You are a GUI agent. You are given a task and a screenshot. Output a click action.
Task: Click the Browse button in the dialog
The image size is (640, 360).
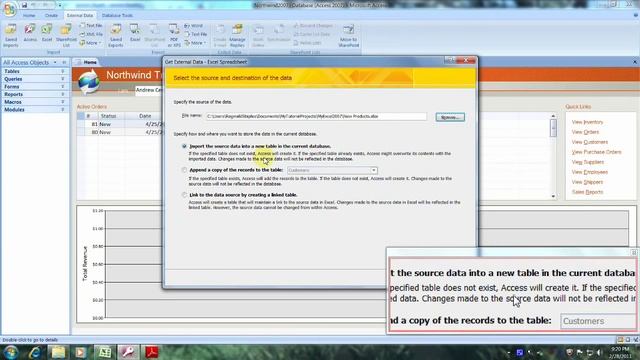click(450, 117)
